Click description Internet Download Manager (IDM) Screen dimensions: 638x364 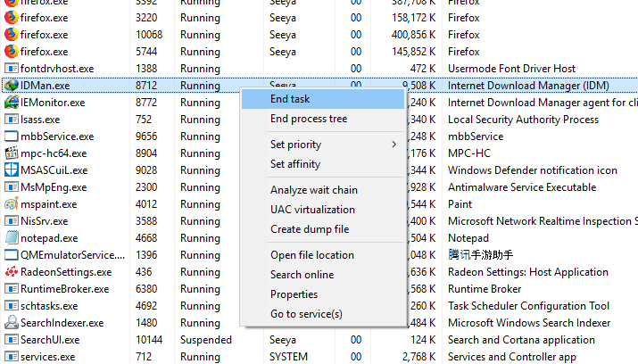[528, 86]
